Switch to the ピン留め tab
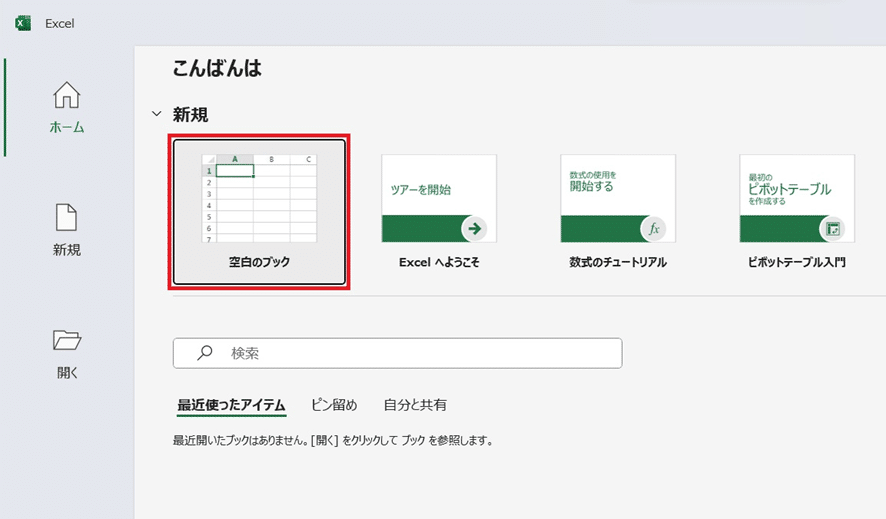886x519 pixels. tap(335, 405)
